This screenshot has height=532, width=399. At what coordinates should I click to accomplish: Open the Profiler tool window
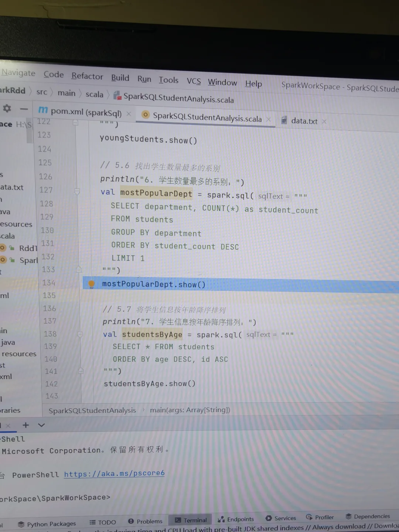[320, 517]
